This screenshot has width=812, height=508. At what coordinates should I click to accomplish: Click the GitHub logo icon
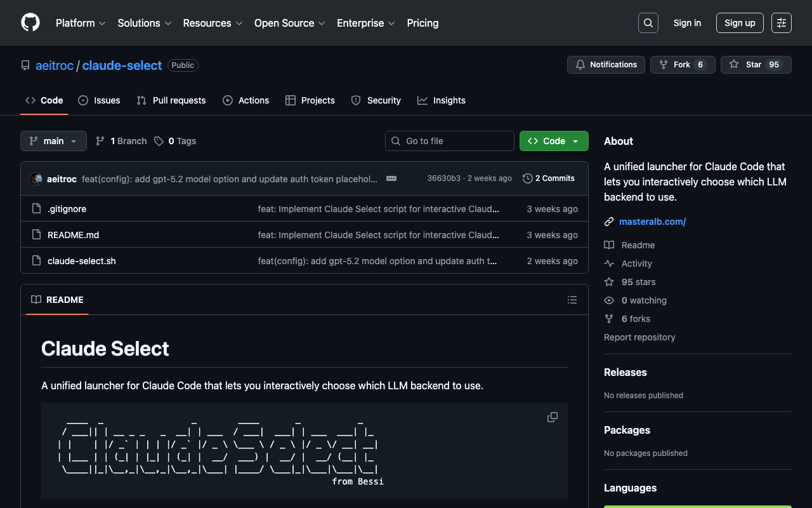[30, 23]
